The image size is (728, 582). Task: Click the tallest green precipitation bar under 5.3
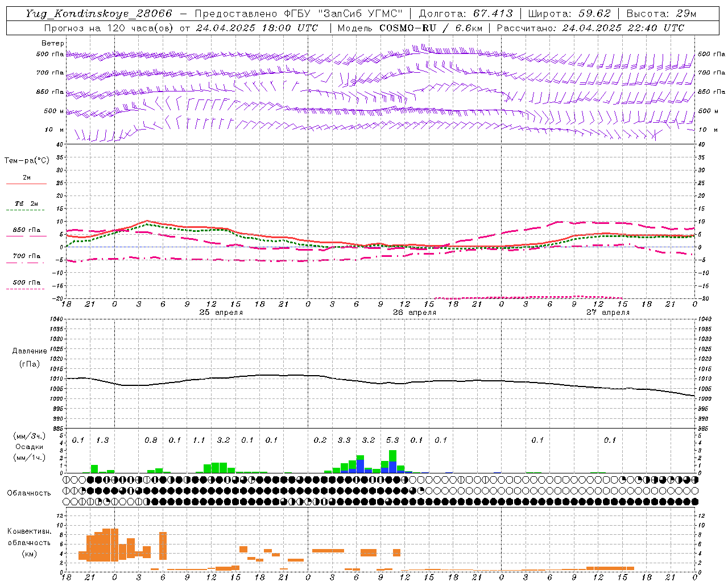[392, 456]
